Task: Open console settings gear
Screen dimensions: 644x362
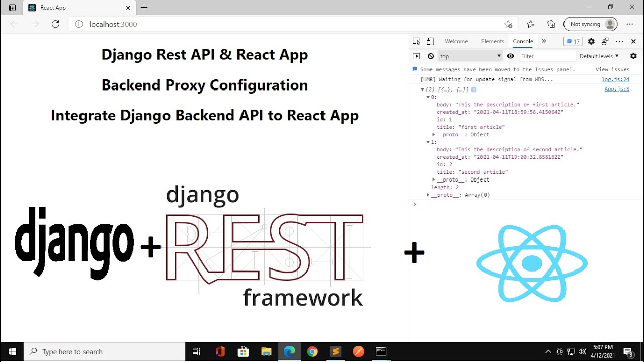Action: coord(633,56)
